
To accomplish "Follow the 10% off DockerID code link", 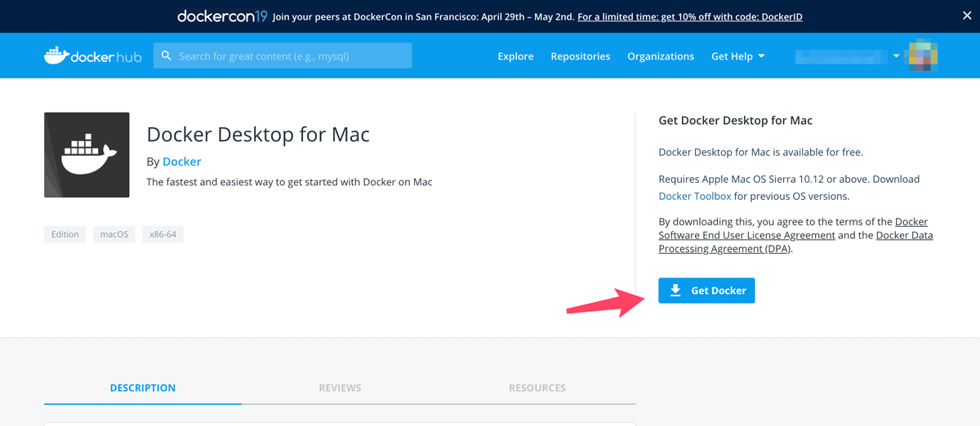I will 690,16.
